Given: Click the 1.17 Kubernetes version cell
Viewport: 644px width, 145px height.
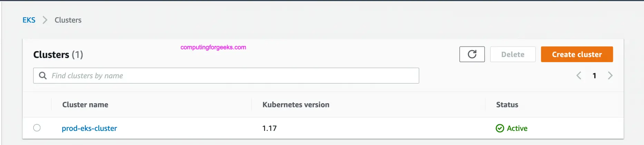Looking at the screenshot, I should [x=270, y=128].
